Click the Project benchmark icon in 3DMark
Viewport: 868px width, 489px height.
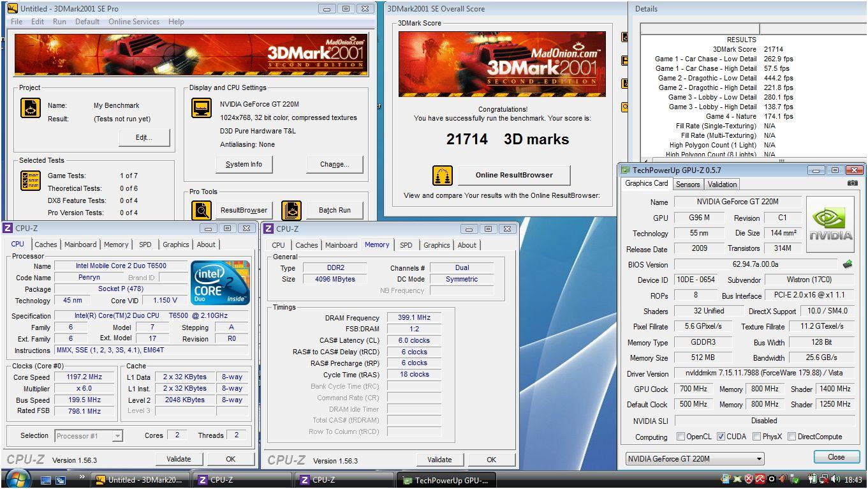pyautogui.click(x=31, y=107)
